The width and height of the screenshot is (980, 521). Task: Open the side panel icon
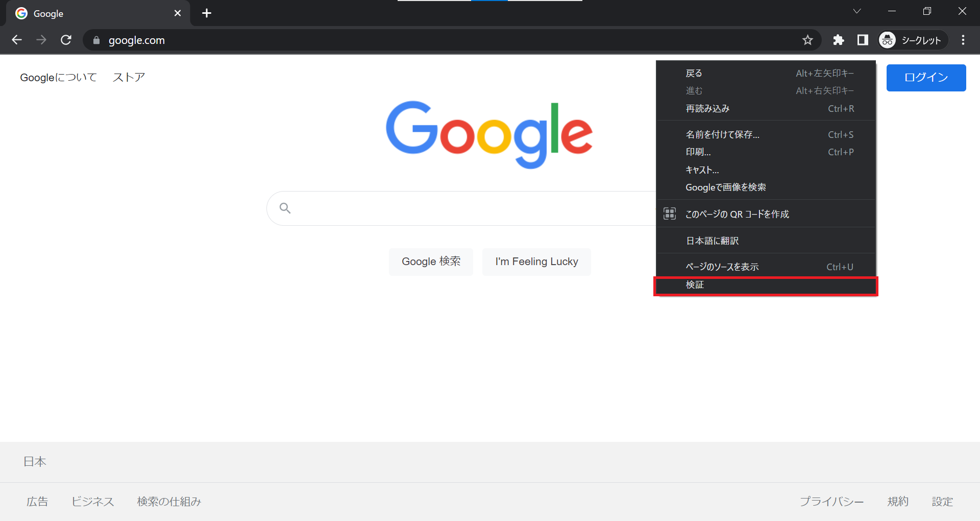863,40
